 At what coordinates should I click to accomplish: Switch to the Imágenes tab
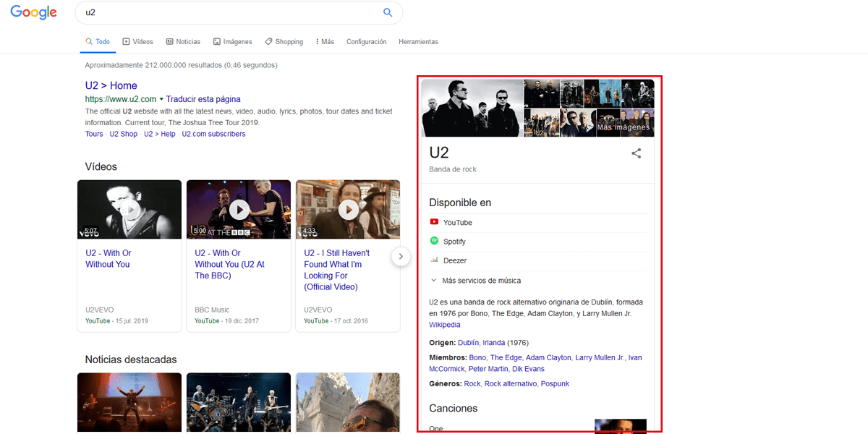coord(232,42)
